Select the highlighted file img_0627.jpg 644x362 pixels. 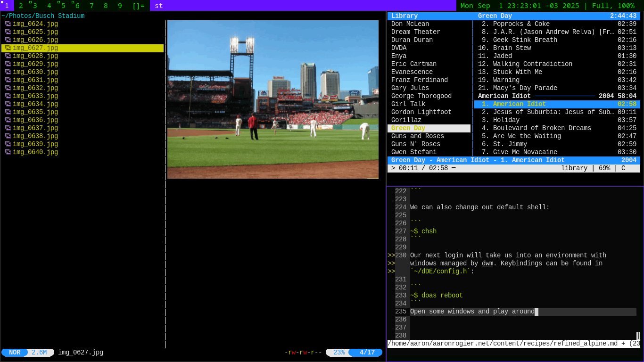tap(83, 48)
